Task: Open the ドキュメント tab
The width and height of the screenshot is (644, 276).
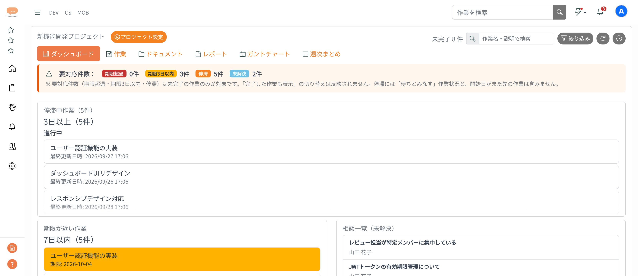Action: click(x=160, y=54)
